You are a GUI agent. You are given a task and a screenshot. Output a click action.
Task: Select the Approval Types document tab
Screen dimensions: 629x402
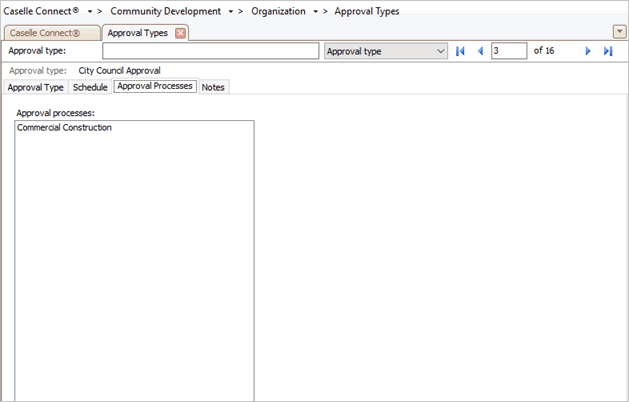(137, 33)
